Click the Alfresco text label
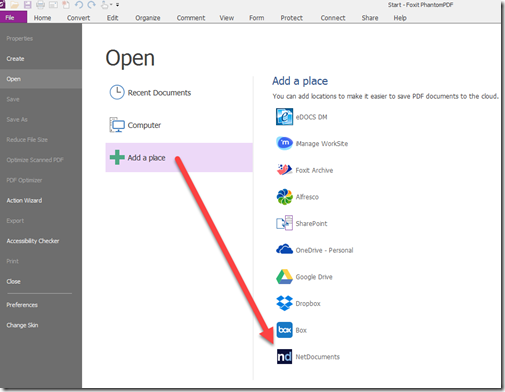Viewport: 505px width, 392px height. 307,197
